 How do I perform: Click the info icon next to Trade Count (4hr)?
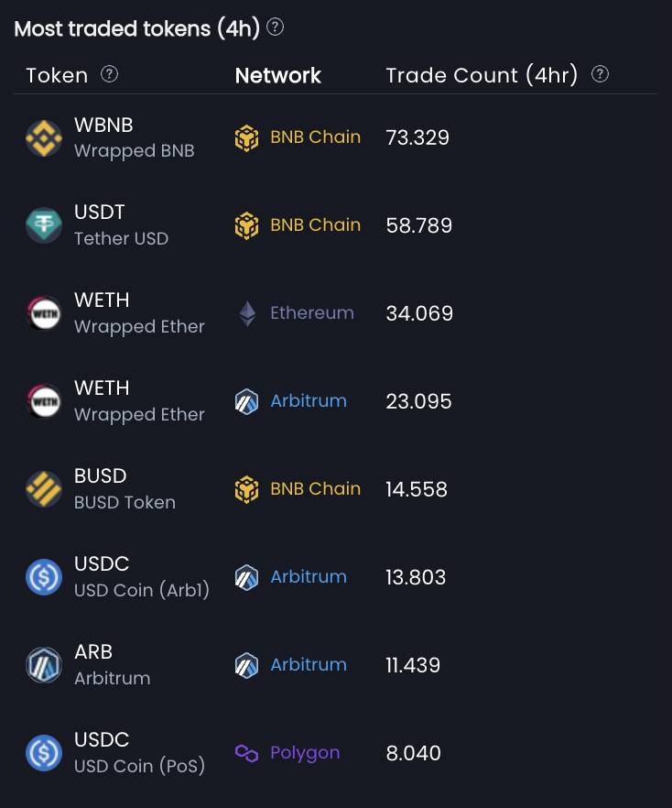pos(600,74)
